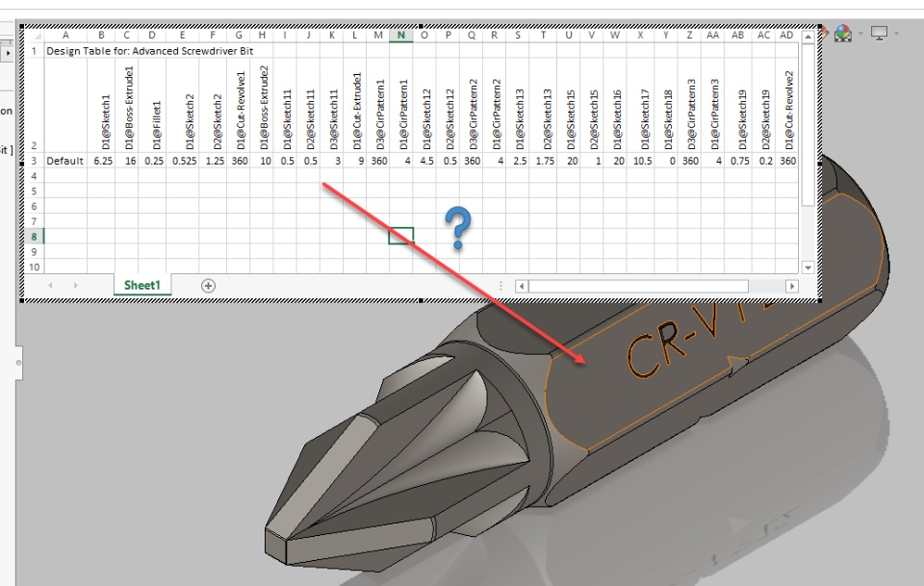Image resolution: width=924 pixels, height=586 pixels.
Task: Select the 'D2@Sketch13' header cell
Action: tap(543, 106)
